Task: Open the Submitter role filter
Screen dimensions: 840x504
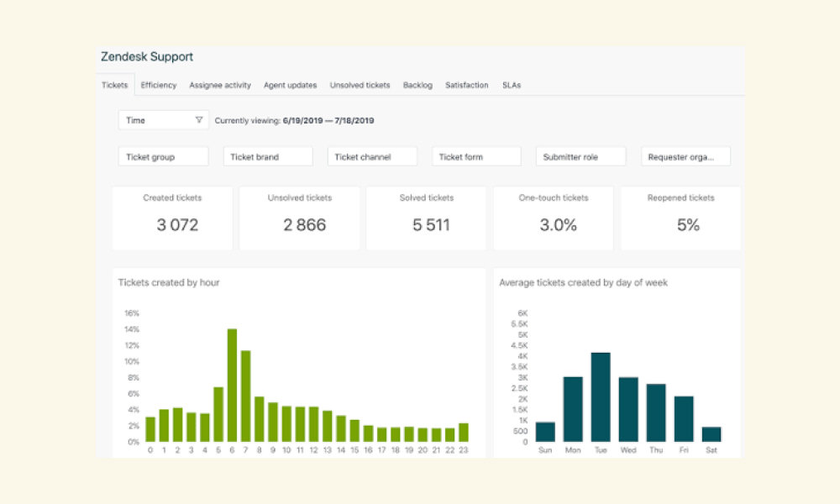Action: point(580,156)
